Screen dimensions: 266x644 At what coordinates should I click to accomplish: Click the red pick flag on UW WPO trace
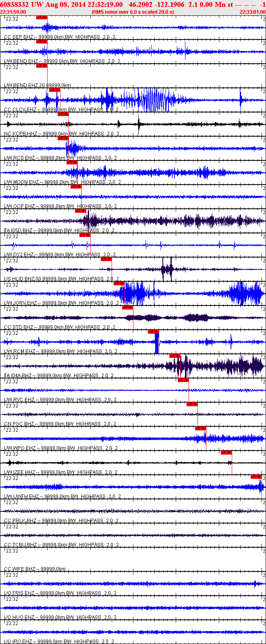pos(201,428)
